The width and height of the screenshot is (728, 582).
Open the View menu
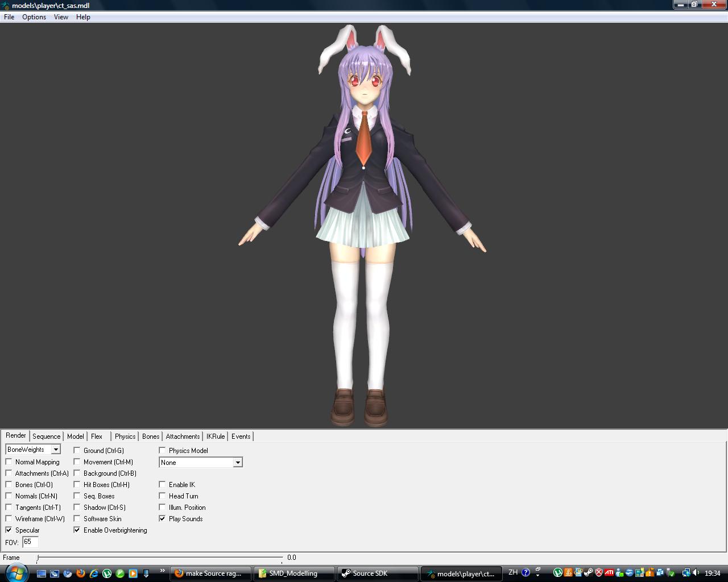[x=61, y=17]
